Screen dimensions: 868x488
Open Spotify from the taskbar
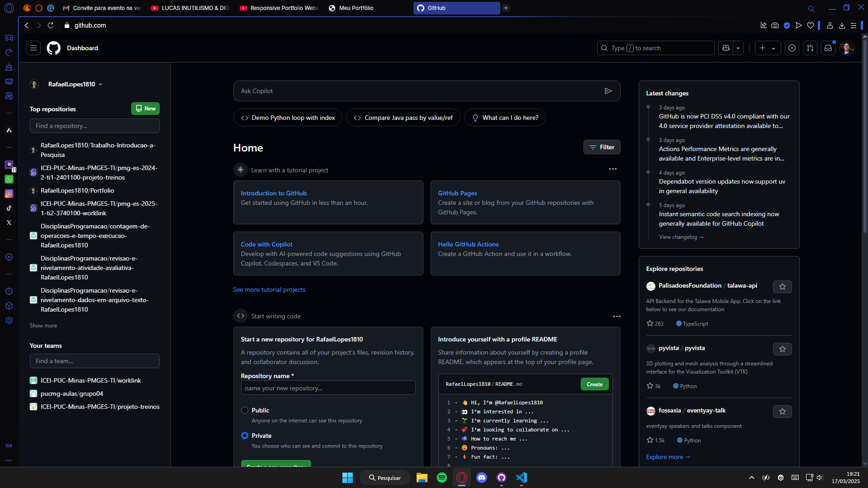click(442, 478)
